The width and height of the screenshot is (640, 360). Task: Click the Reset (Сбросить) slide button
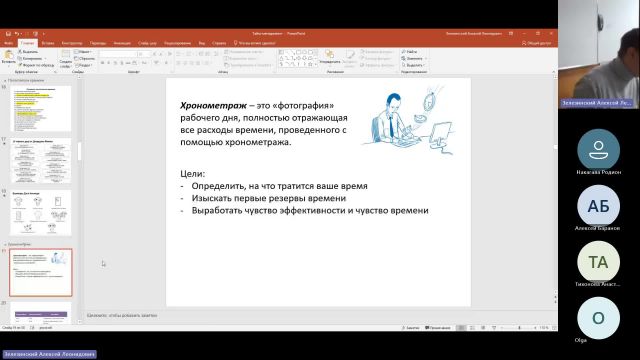(84, 58)
